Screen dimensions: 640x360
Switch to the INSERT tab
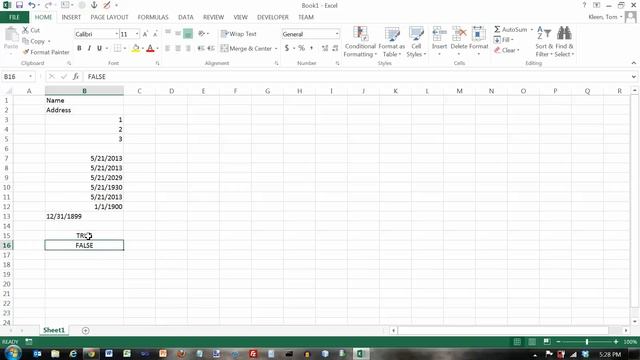(71, 17)
